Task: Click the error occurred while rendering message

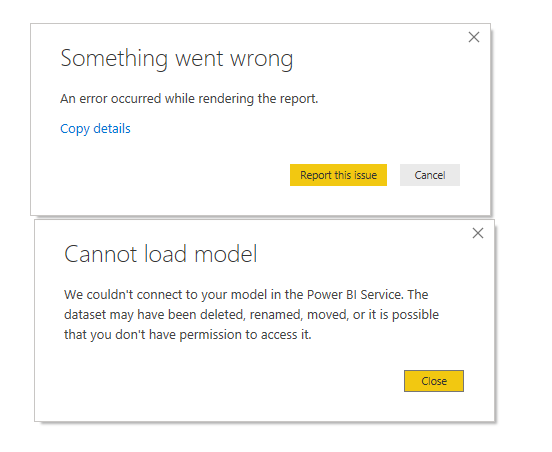Action: [x=189, y=99]
